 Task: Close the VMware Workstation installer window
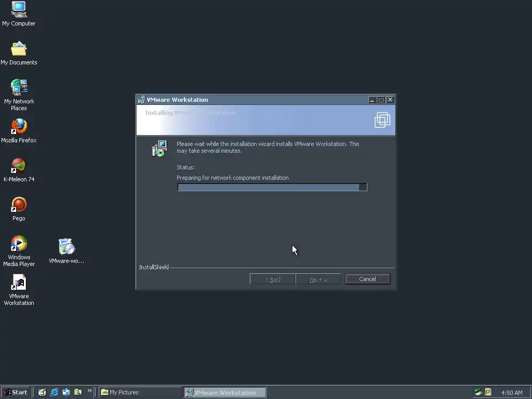click(390, 100)
